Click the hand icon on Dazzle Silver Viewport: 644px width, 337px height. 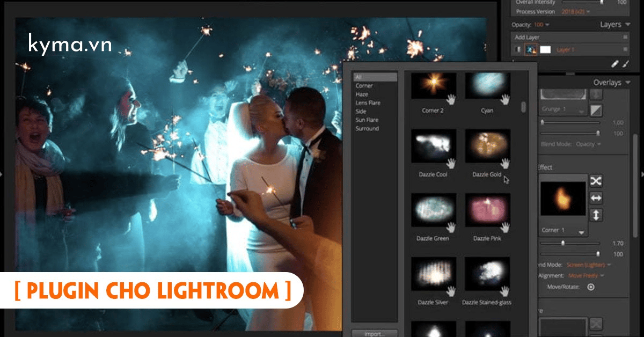[x=451, y=291]
